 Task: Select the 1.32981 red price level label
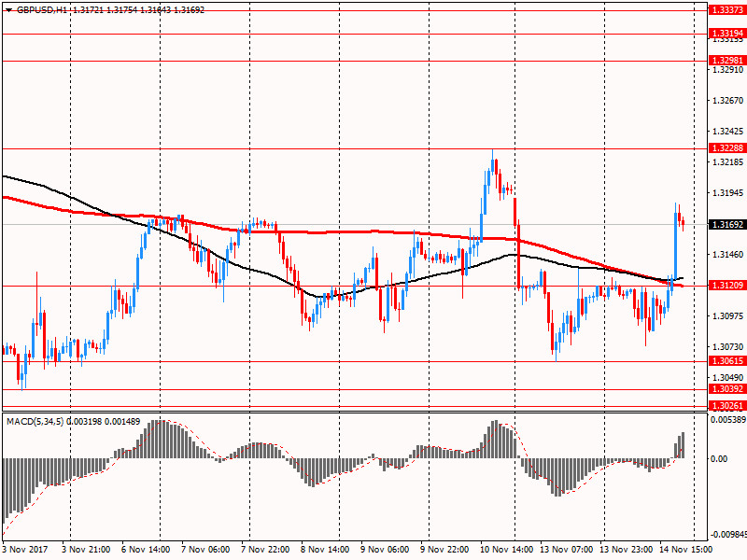(x=727, y=61)
